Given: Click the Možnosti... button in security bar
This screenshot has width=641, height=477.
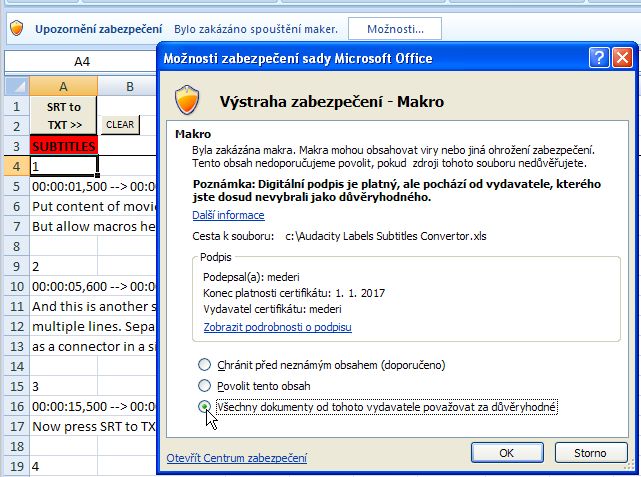Looking at the screenshot, I should (x=395, y=29).
